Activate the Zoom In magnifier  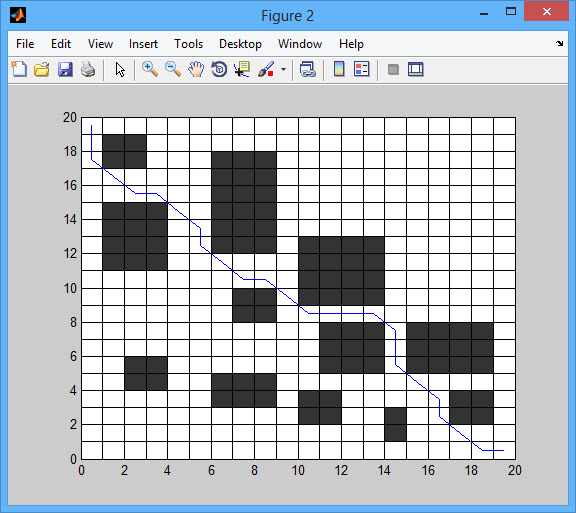click(x=150, y=69)
